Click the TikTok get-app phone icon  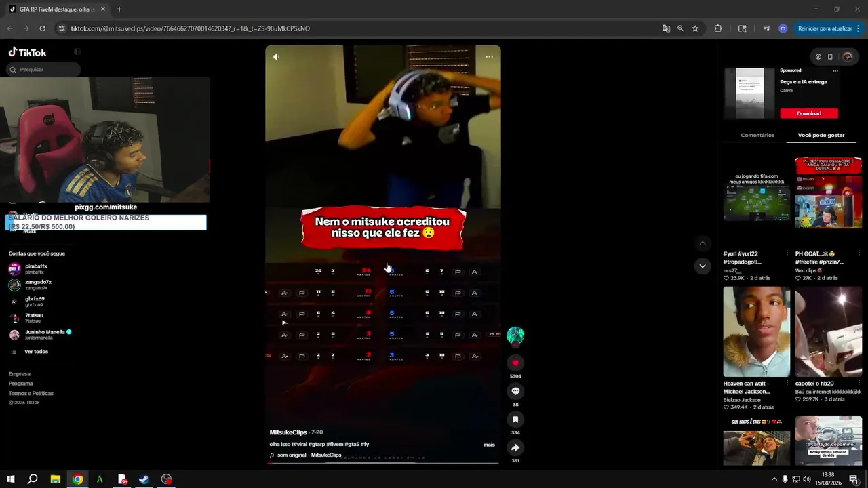[830, 57]
